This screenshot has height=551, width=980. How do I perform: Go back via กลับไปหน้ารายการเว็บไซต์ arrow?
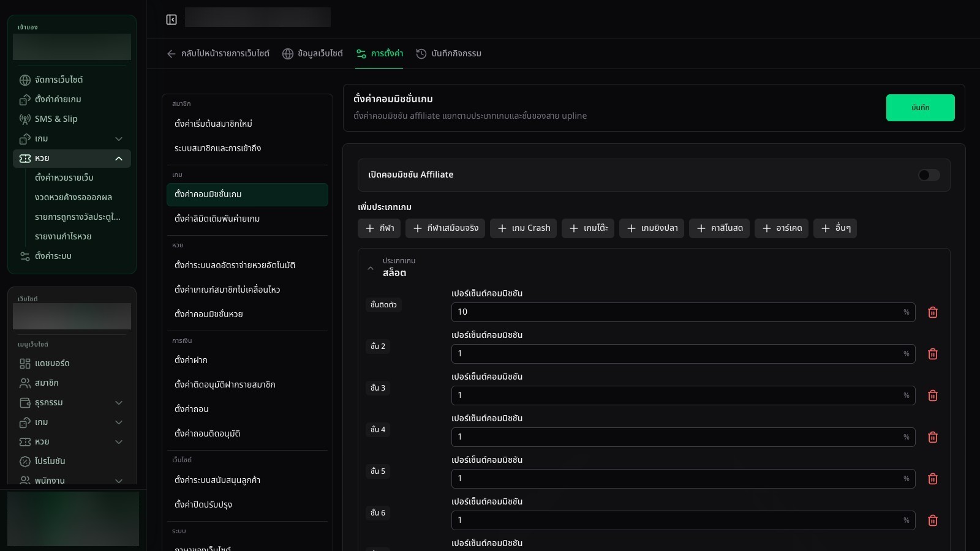pyautogui.click(x=171, y=54)
